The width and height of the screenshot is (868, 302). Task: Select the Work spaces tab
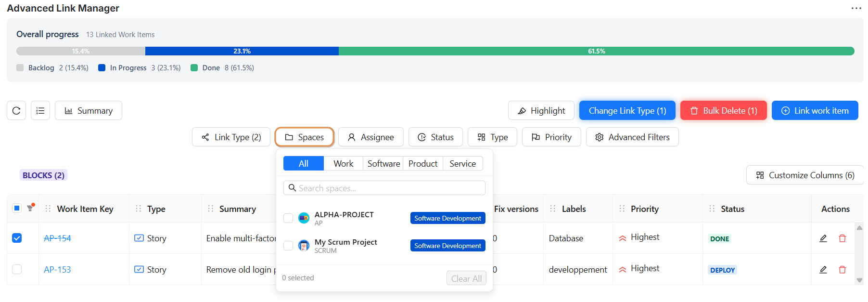coord(344,164)
